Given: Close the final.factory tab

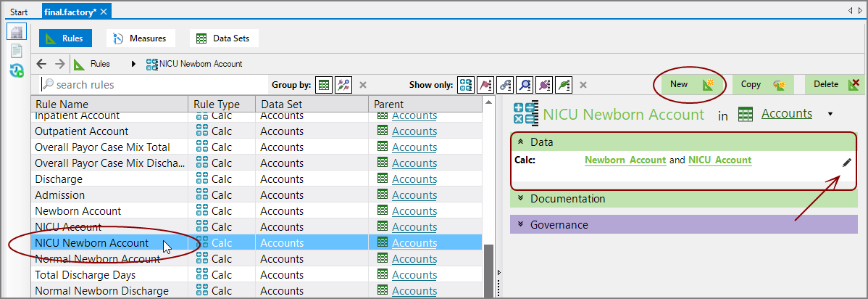Looking at the screenshot, I should (104, 12).
